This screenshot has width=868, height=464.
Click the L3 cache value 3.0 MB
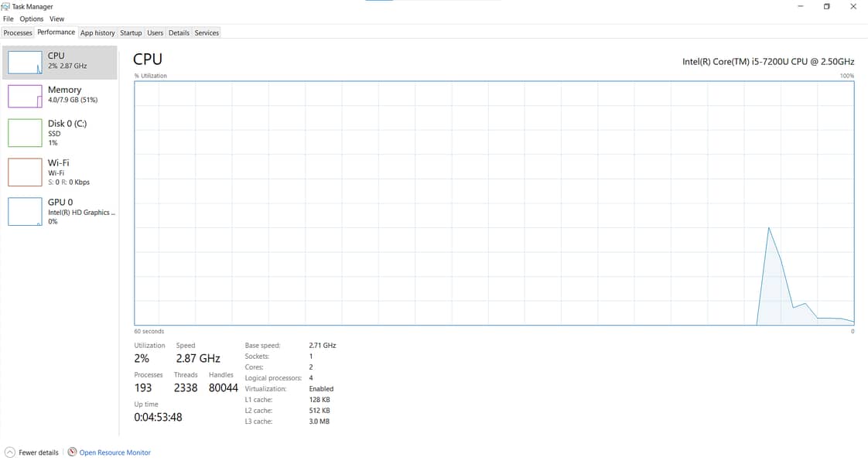tap(319, 421)
